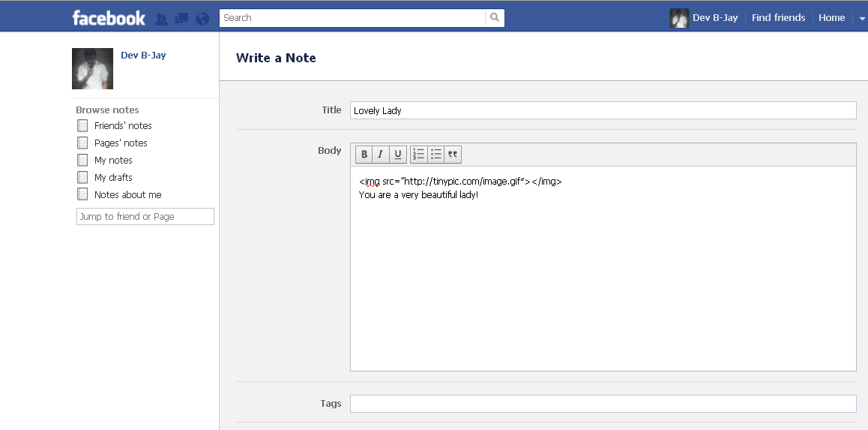Viewport: 868px width, 430px height.
Task: Click the facebook logo
Action: [x=109, y=18]
